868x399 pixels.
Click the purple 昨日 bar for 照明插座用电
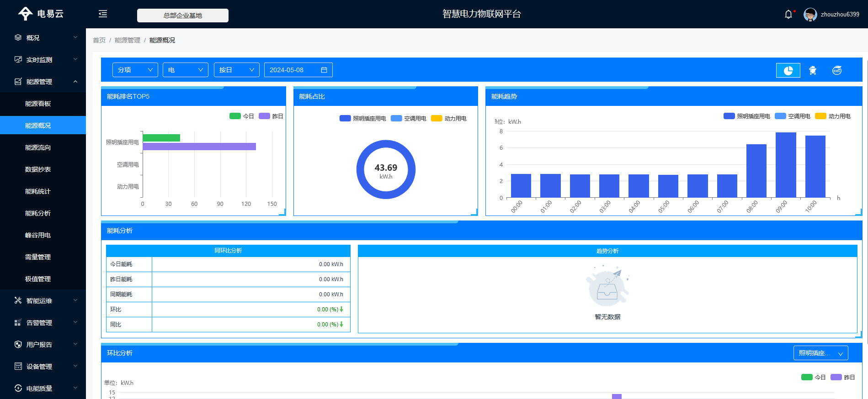pos(199,147)
